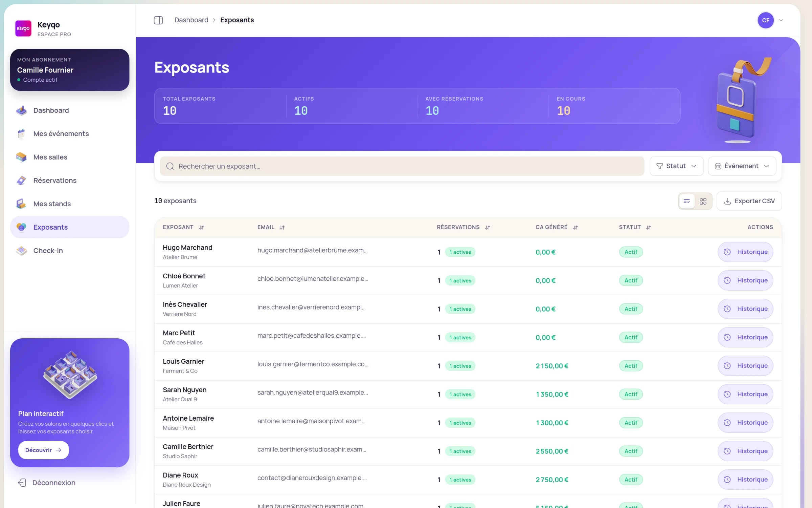Expand the user account menu chevron
Screen dimensions: 812x508
(781, 20)
